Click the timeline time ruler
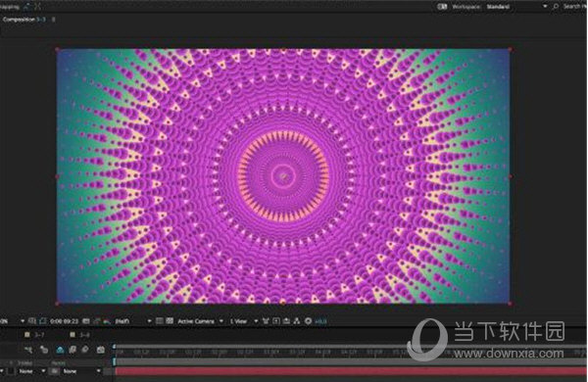Image resolution: width=588 pixels, height=382 pixels. pos(352,353)
